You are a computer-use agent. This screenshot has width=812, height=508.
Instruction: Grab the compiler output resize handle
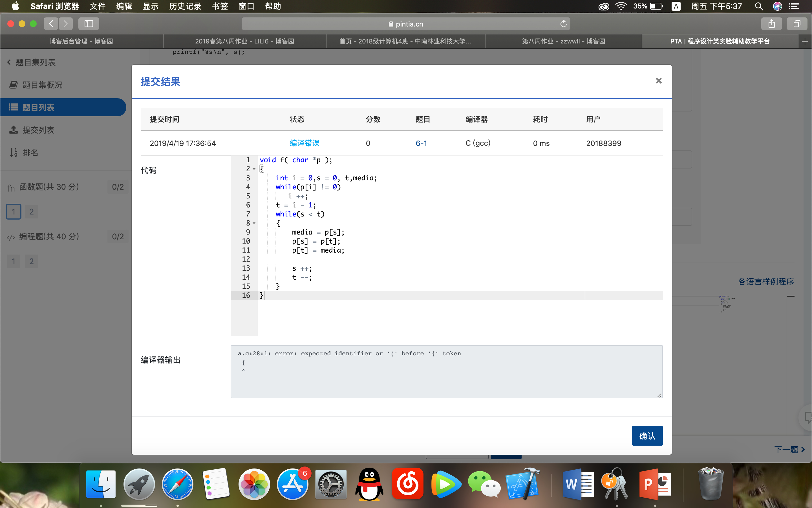tap(659, 395)
